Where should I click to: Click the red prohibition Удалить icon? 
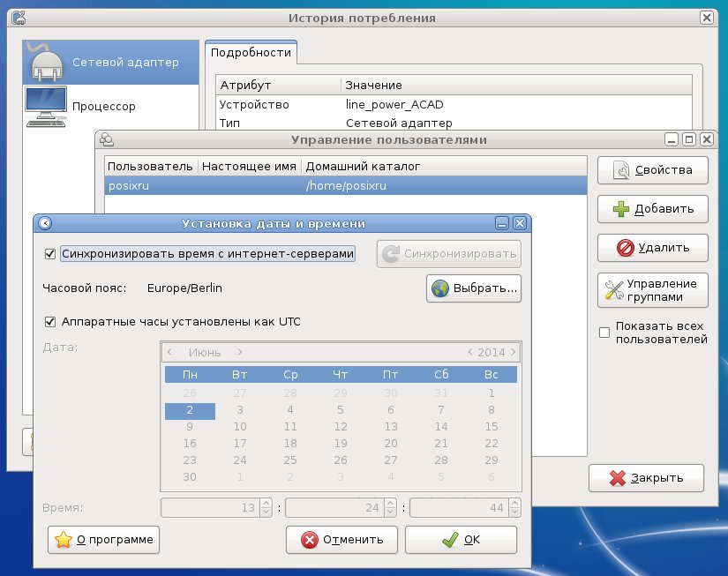click(625, 247)
